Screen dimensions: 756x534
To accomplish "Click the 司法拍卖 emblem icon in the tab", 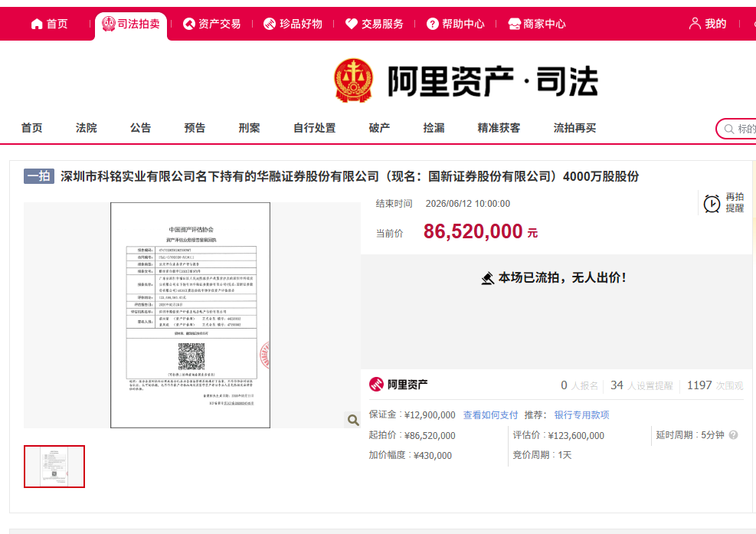I will click(109, 23).
